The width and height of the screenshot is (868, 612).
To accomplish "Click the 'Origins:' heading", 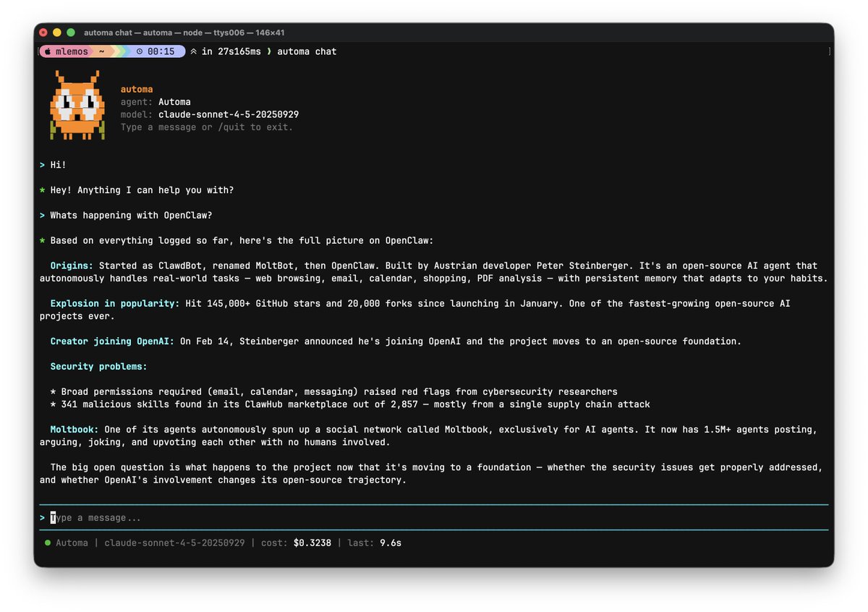I will pos(72,265).
